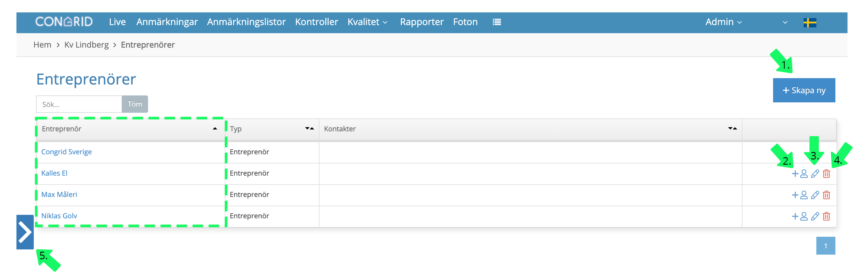Delete the Kalles El entrepreneur

tap(826, 174)
